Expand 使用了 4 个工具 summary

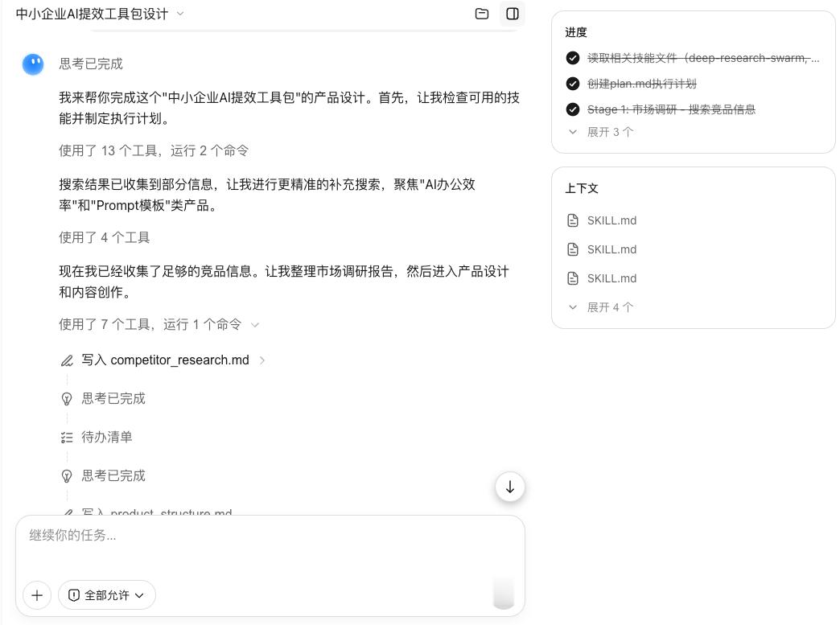[x=105, y=238]
